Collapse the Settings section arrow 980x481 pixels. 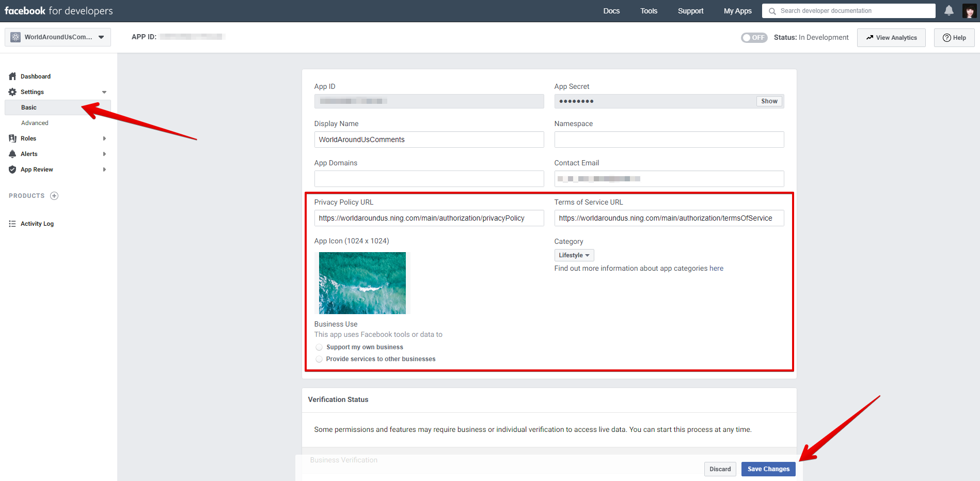[104, 92]
